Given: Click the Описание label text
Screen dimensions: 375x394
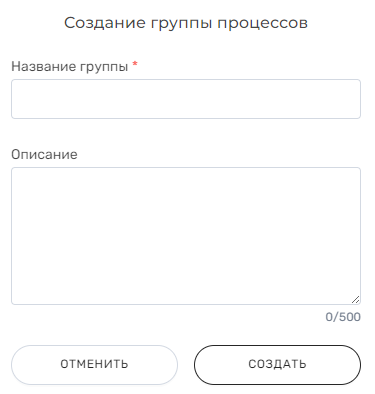Looking at the screenshot, I should pos(44,154).
